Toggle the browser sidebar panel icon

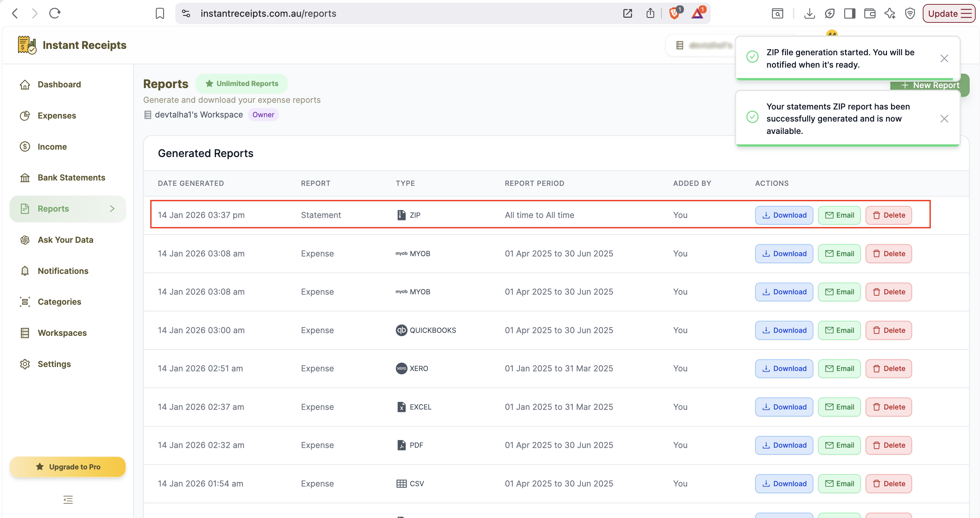(850, 14)
